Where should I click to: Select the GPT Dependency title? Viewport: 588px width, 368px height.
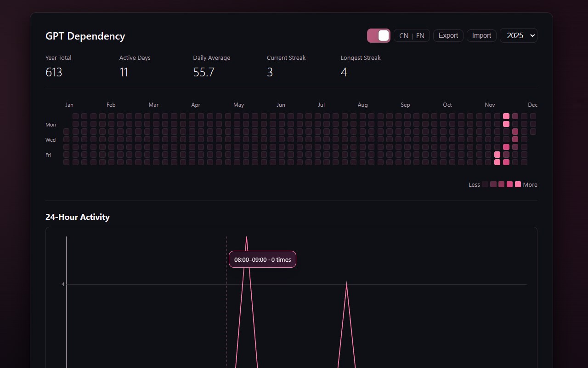(x=85, y=36)
